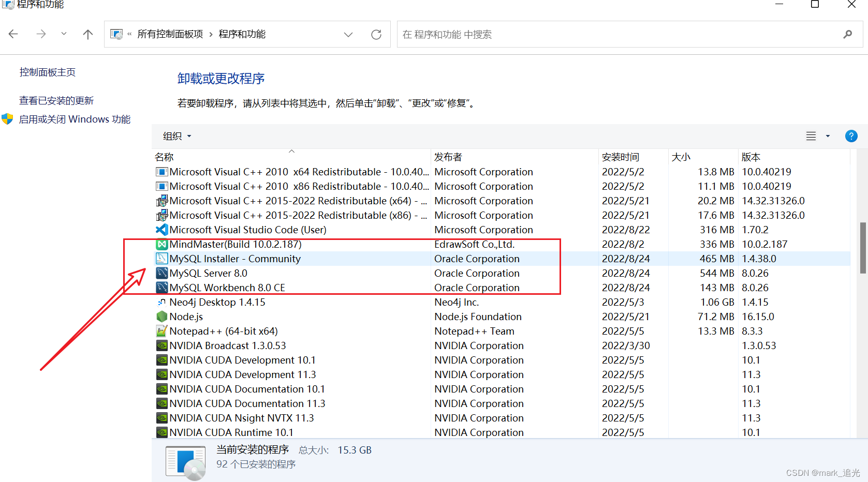The image size is (868, 482).
Task: Refresh the Programs and Features list
Action: (376, 35)
